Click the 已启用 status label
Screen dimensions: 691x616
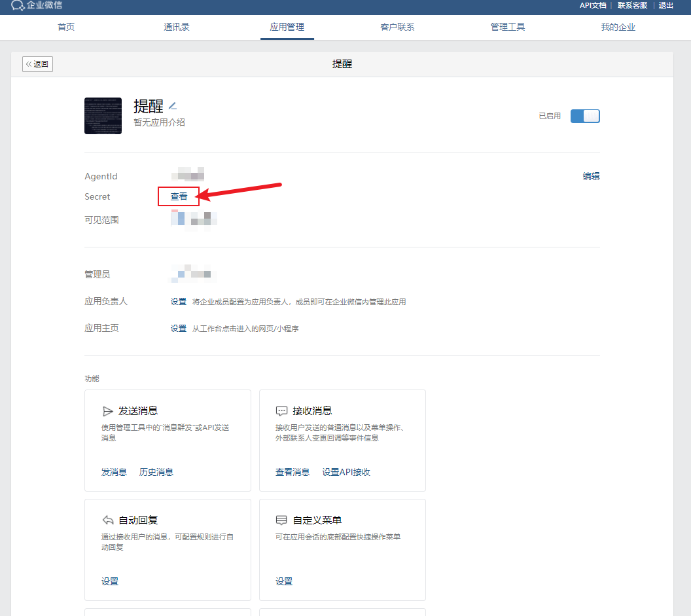[550, 116]
